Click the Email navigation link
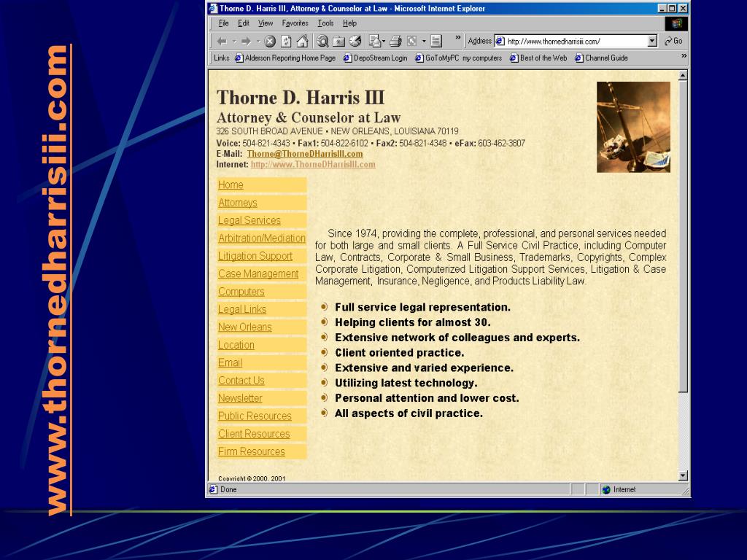 tap(230, 363)
